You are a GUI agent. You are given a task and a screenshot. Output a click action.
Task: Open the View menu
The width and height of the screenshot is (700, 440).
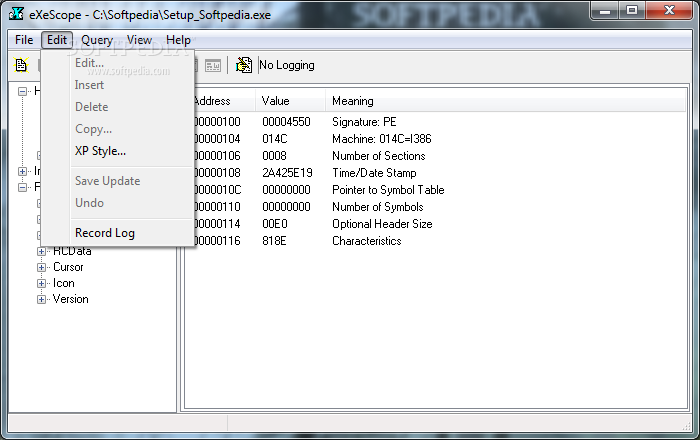coord(139,40)
